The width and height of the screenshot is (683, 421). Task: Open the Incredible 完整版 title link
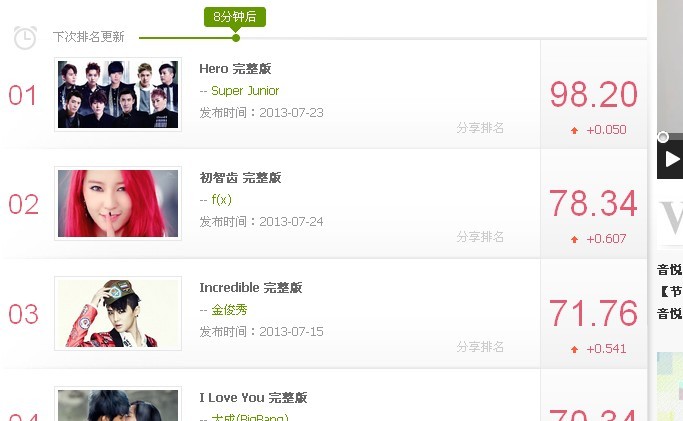pyautogui.click(x=251, y=288)
